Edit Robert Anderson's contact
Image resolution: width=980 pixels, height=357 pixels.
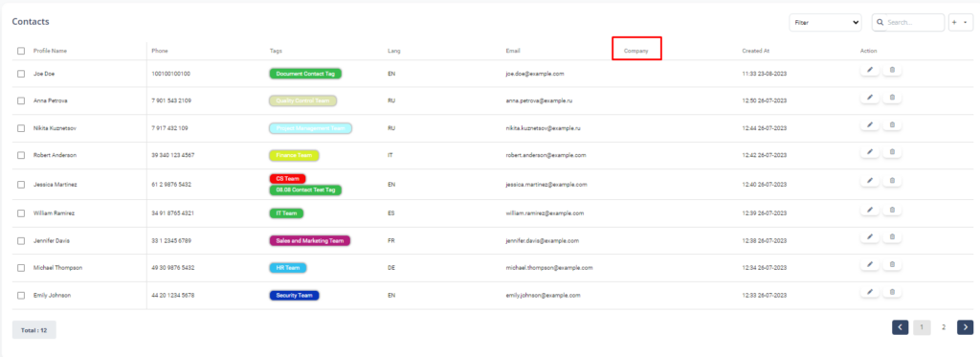[869, 152]
